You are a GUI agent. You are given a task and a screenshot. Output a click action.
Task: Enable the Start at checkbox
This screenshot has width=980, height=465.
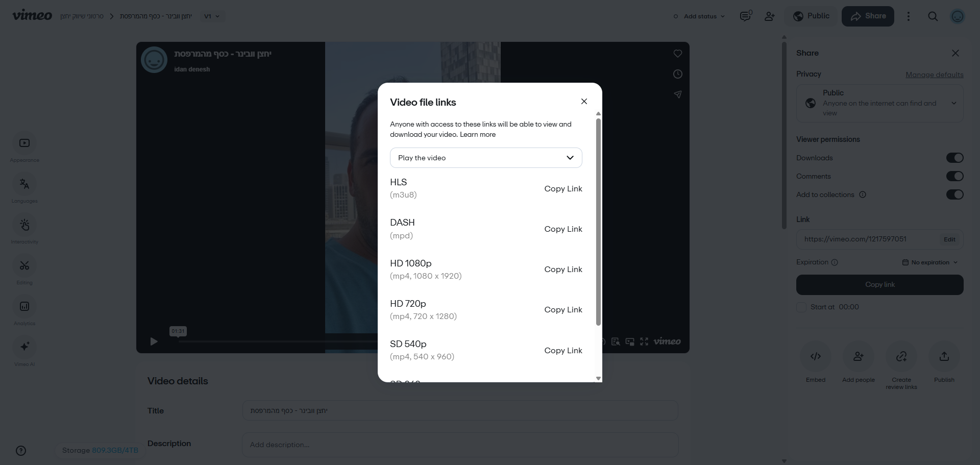coord(801,307)
